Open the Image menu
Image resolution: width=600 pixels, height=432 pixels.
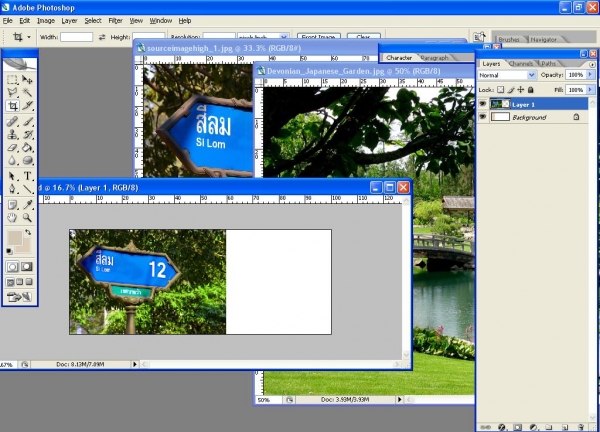(46, 21)
